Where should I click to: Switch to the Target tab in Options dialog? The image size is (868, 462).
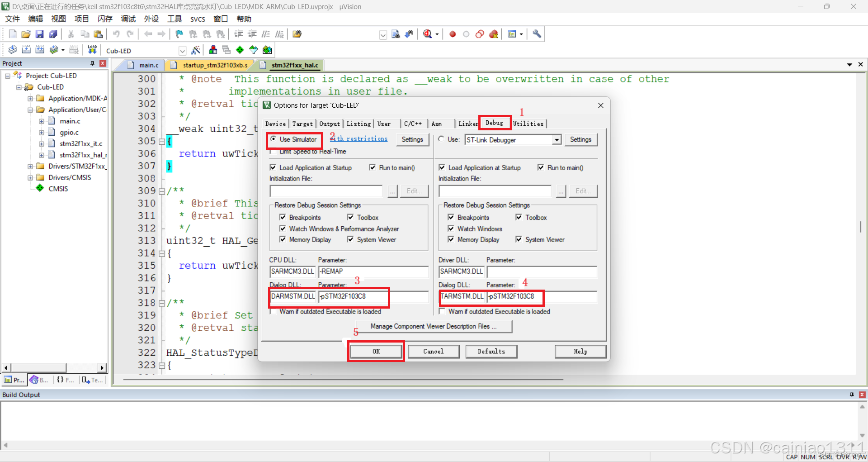[302, 124]
